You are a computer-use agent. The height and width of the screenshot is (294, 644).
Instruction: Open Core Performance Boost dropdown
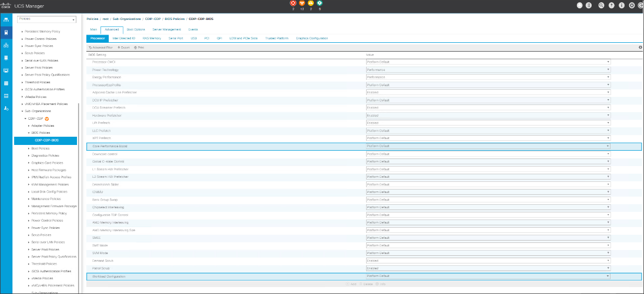point(488,146)
